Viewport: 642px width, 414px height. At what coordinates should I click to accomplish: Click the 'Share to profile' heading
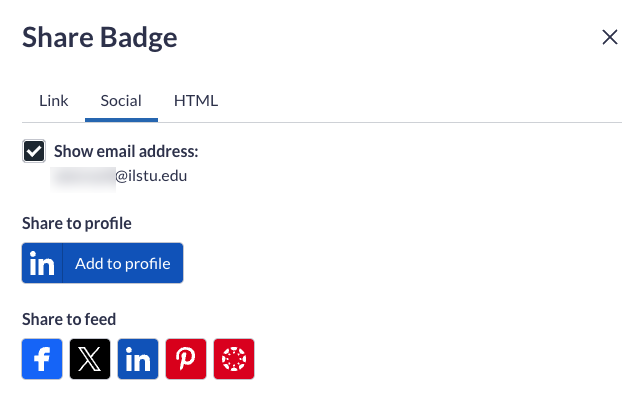(77, 223)
